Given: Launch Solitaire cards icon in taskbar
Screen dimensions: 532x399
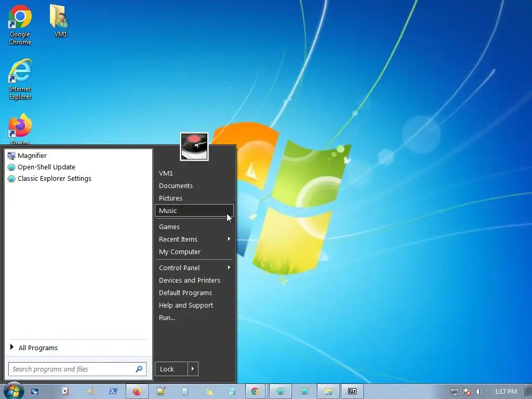Looking at the screenshot, I should click(x=65, y=392).
